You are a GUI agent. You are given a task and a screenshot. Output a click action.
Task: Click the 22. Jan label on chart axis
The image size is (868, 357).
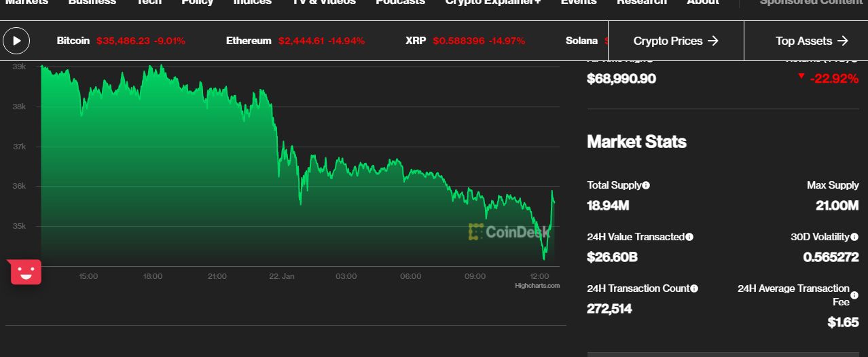282,276
